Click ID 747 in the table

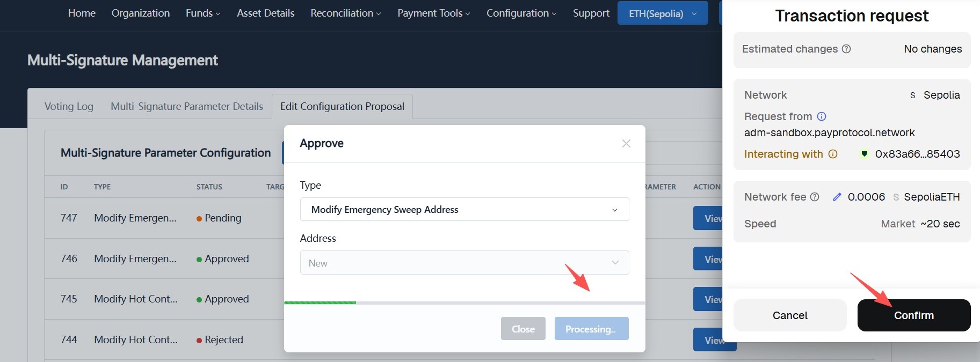click(69, 218)
